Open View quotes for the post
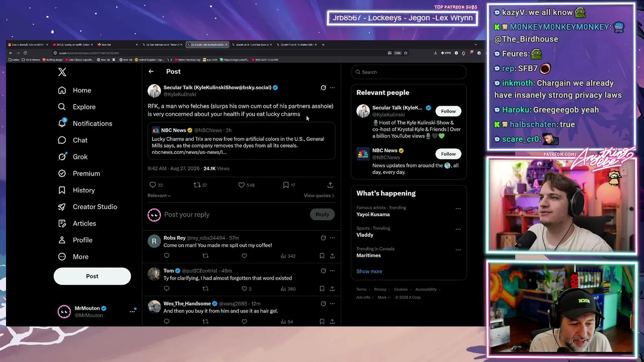This screenshot has height=362, width=644. click(319, 196)
